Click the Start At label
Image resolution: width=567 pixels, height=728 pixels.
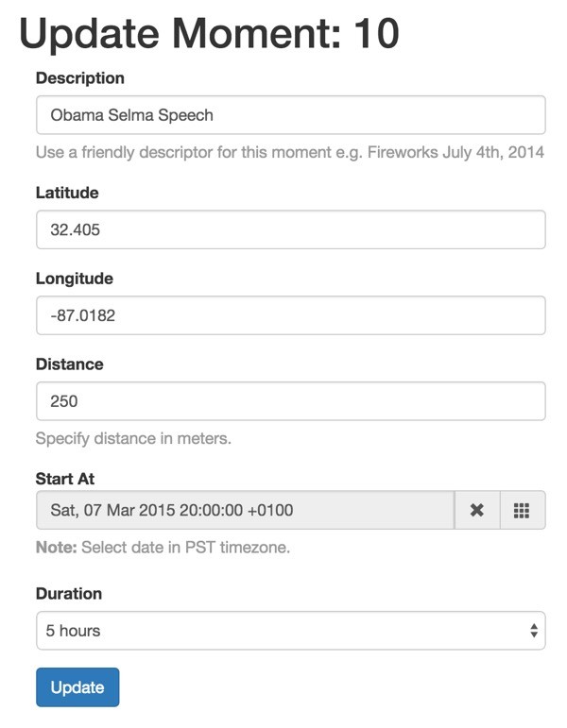[64, 479]
